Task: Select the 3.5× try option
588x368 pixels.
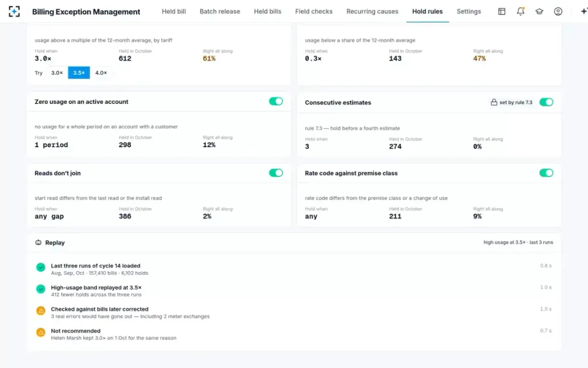Action: tap(79, 73)
